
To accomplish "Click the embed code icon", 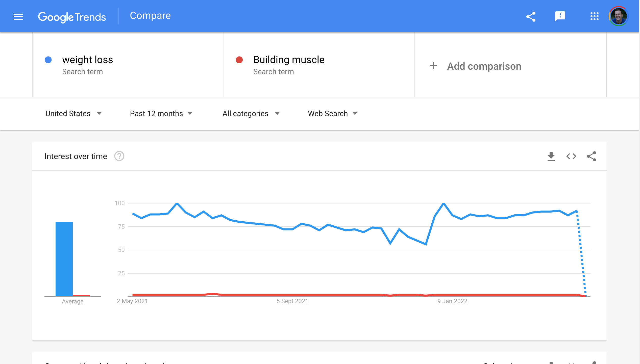I will (x=571, y=157).
